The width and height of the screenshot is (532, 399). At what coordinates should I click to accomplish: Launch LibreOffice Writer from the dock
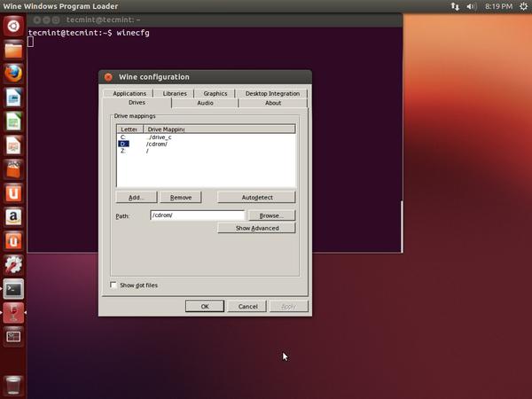13,98
